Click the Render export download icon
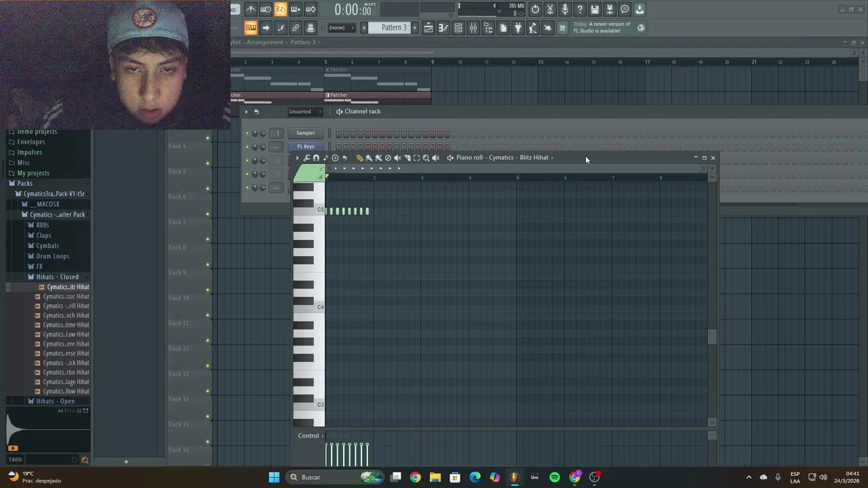The width and height of the screenshot is (868, 488). click(x=639, y=9)
